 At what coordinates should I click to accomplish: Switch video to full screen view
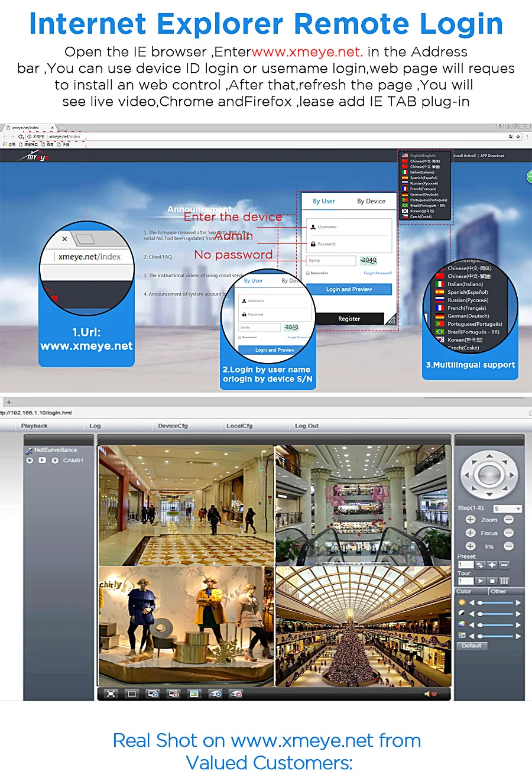point(111,694)
